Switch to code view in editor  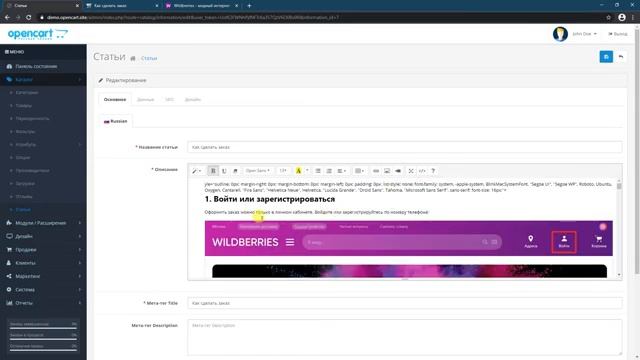422,171
